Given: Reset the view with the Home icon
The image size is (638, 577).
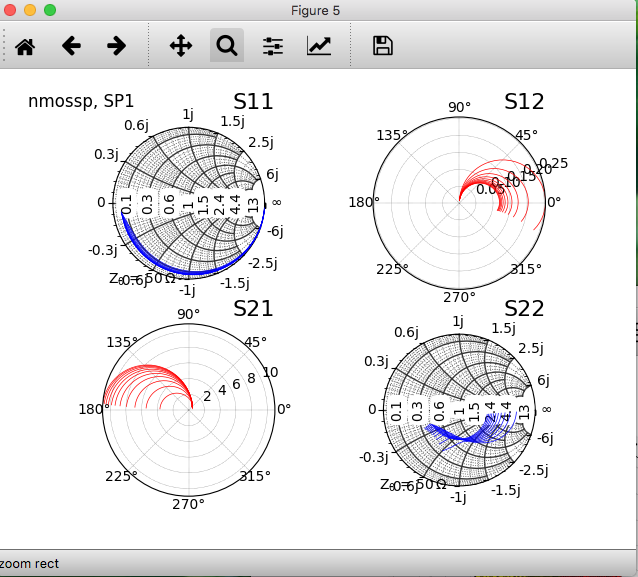Looking at the screenshot, I should [25, 46].
